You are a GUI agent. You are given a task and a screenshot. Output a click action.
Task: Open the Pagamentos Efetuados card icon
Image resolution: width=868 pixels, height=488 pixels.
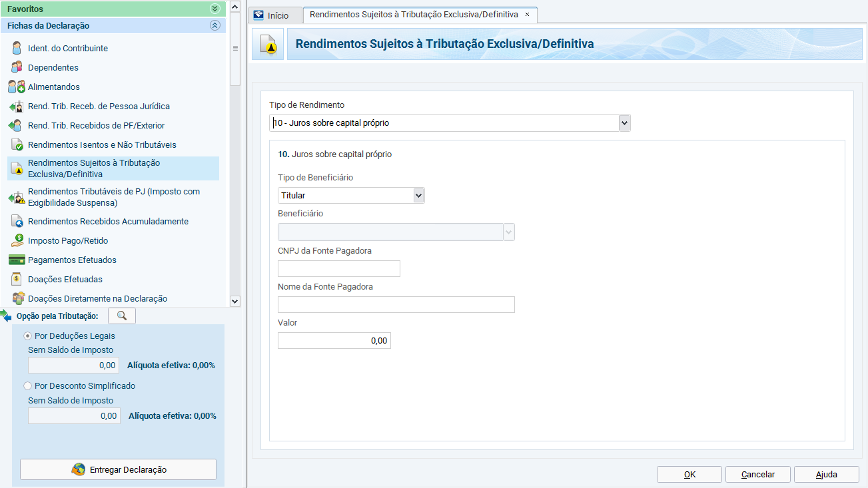(17, 260)
